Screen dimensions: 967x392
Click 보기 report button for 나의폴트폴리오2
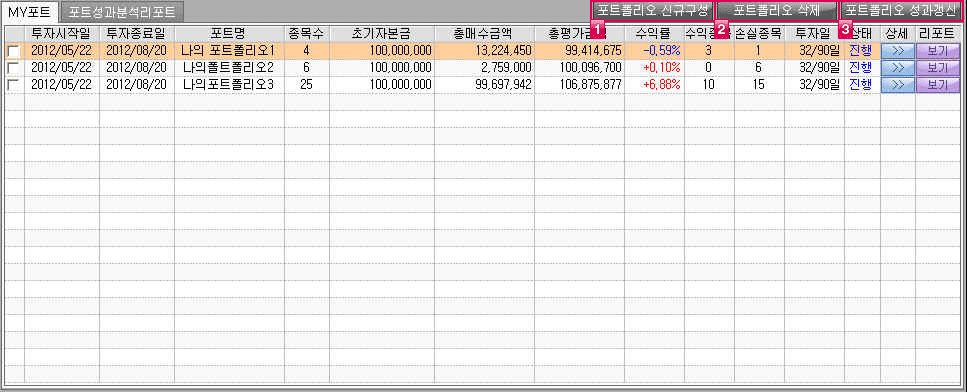937,67
